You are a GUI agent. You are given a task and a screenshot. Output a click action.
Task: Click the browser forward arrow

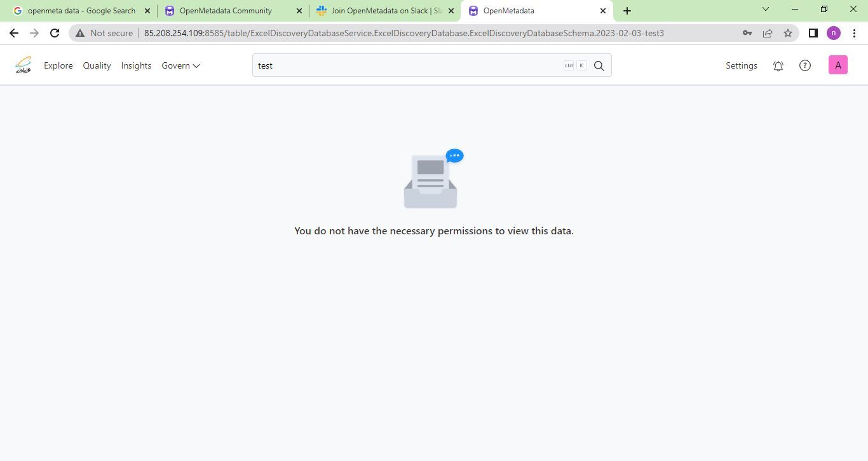pyautogui.click(x=34, y=33)
